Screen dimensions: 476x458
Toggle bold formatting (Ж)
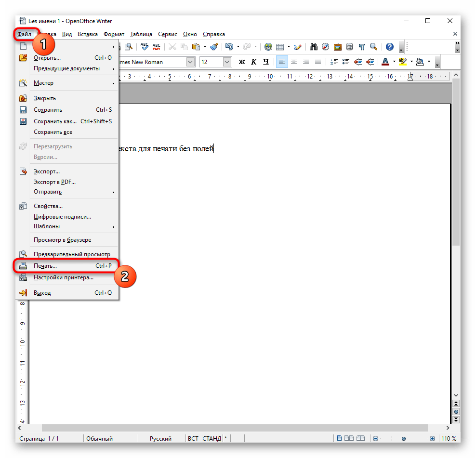coord(242,62)
